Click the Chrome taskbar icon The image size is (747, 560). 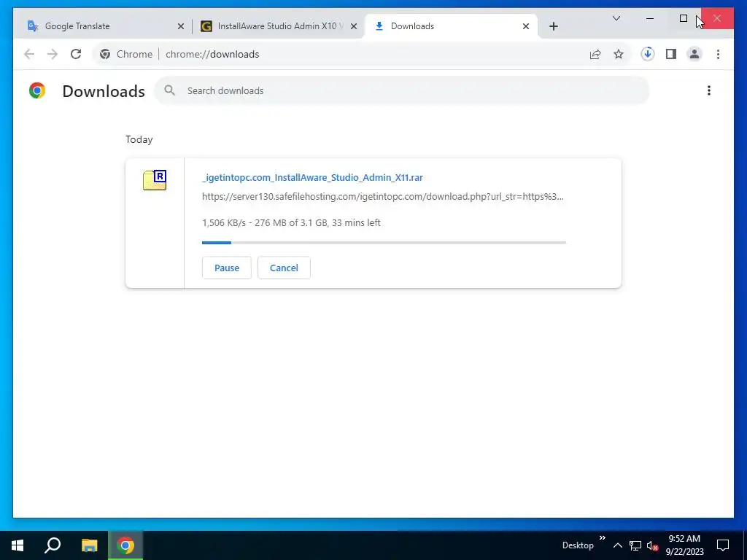point(125,545)
